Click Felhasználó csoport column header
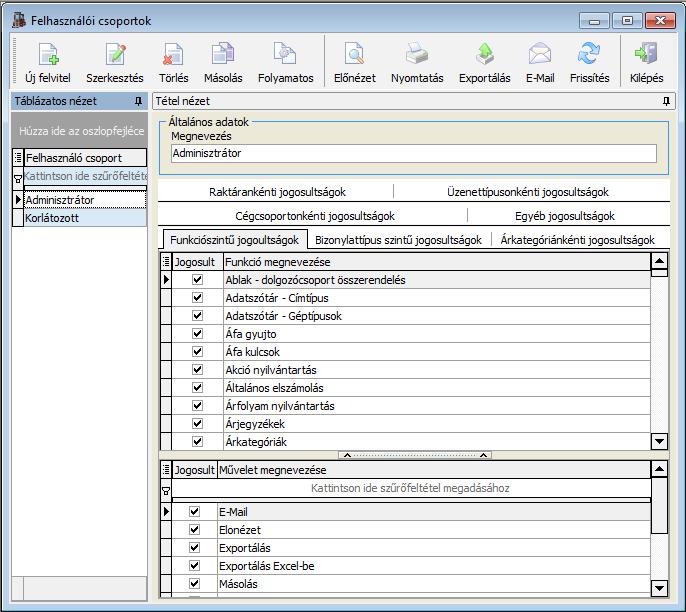This screenshot has height=612, width=686. click(85, 157)
